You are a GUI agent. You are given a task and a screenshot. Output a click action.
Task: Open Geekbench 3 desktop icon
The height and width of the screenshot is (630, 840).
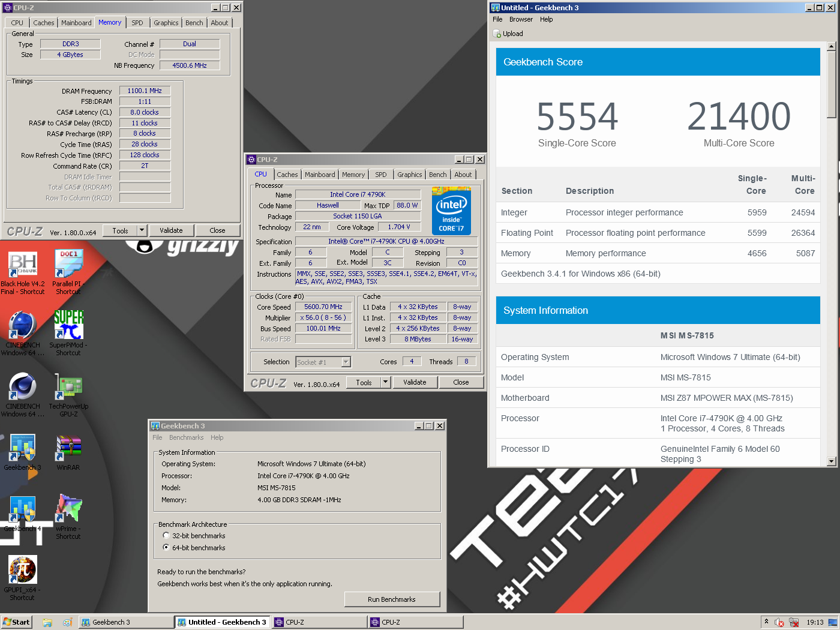coord(23,448)
